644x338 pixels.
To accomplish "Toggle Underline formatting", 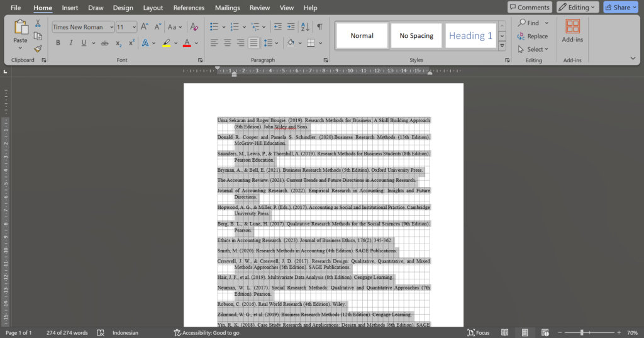I will coord(84,43).
